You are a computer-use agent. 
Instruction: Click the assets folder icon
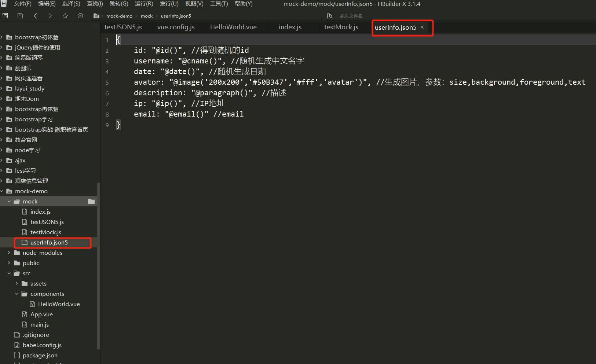click(25, 283)
